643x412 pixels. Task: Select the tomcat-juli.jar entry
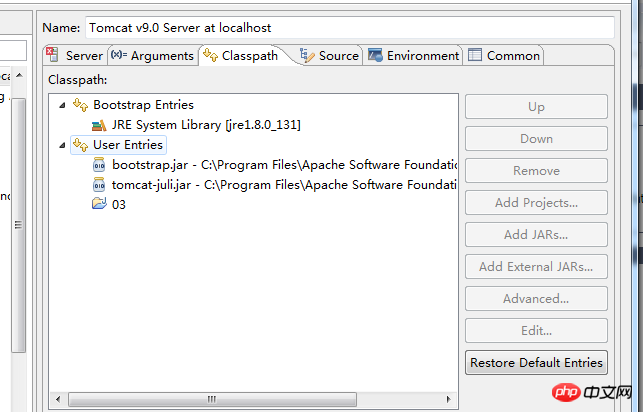285,185
